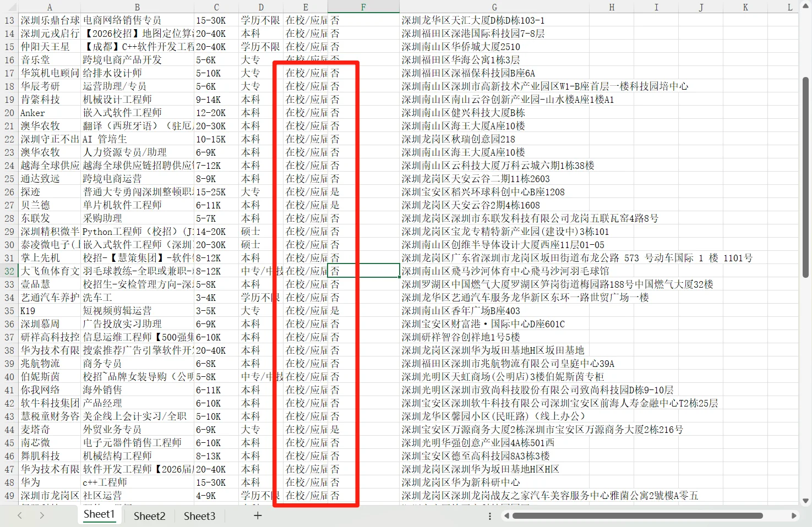Select the active cell F32 containing '否'
This screenshot has height=527, width=812.
pyautogui.click(x=363, y=271)
